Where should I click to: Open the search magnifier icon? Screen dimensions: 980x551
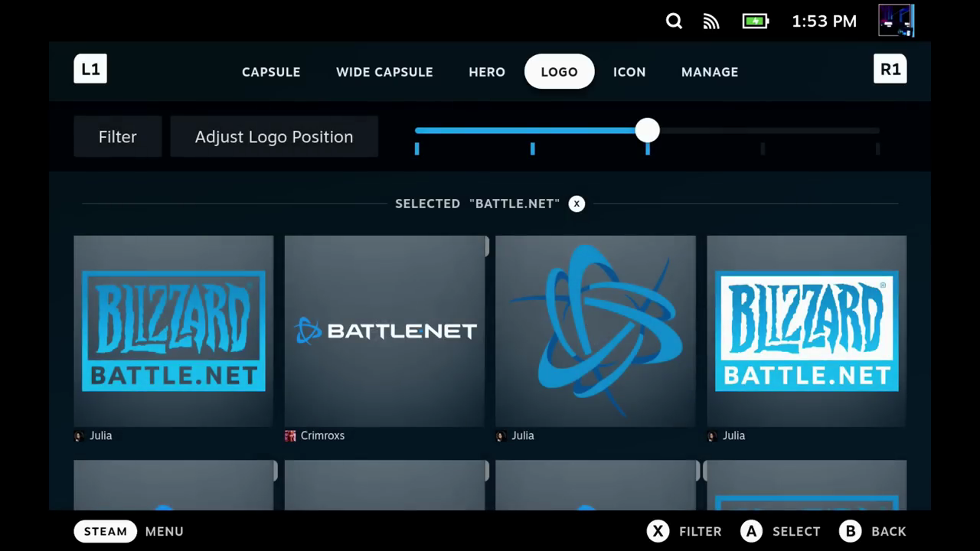coord(674,21)
